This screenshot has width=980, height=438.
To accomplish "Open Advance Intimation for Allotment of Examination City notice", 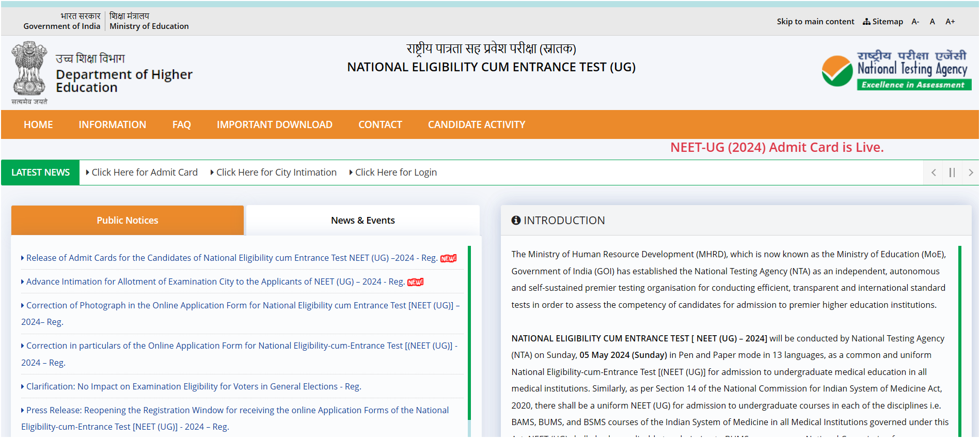I will click(213, 281).
